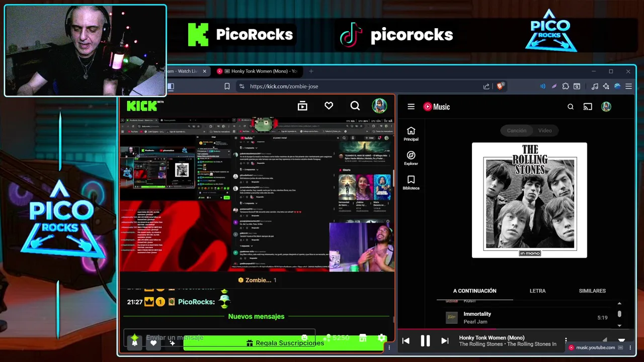Open three-dots menu next to music.youtube.com

(630, 347)
